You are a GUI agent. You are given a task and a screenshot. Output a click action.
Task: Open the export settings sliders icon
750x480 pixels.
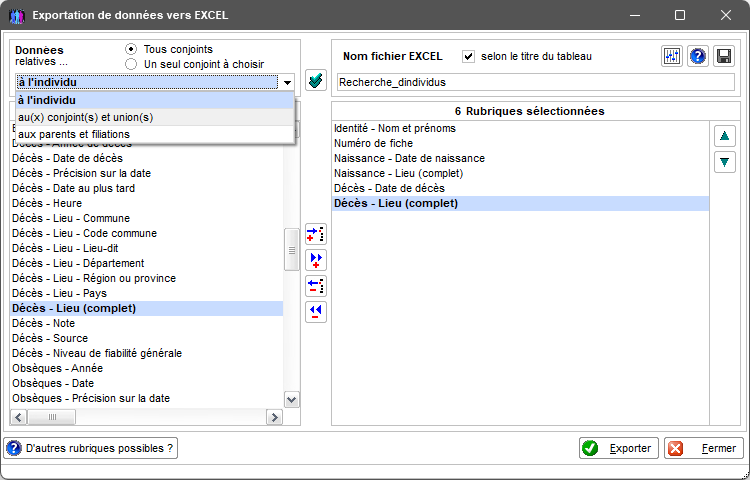point(672,57)
